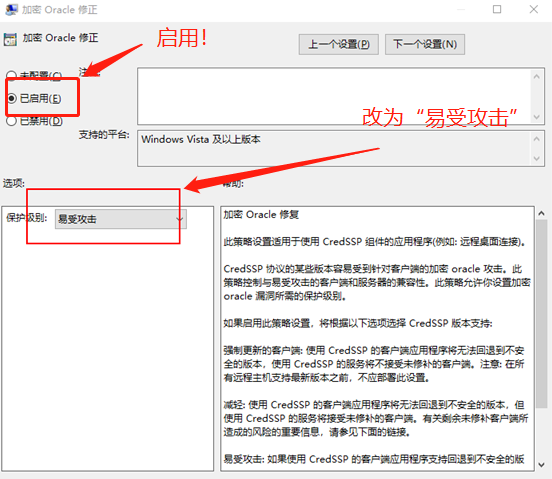Click the policy setting icon beside 加密 Oracle 修正

pyautogui.click(x=10, y=39)
